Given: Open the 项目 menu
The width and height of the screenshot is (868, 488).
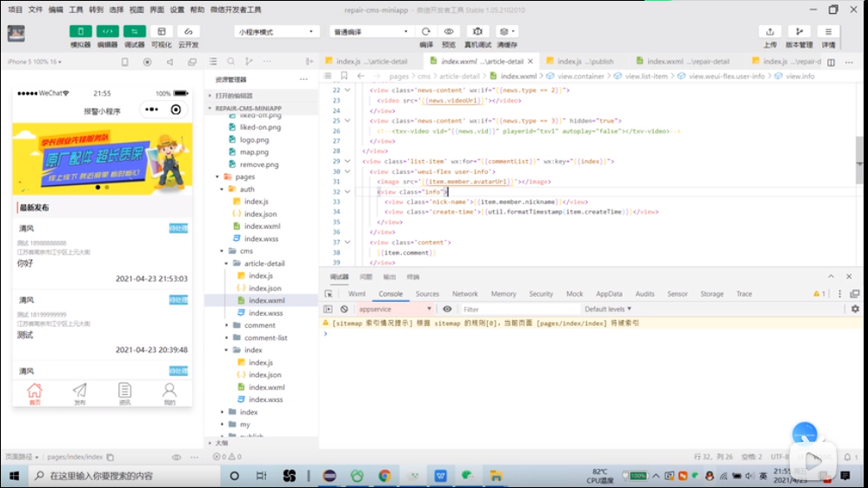Looking at the screenshot, I should tap(15, 10).
